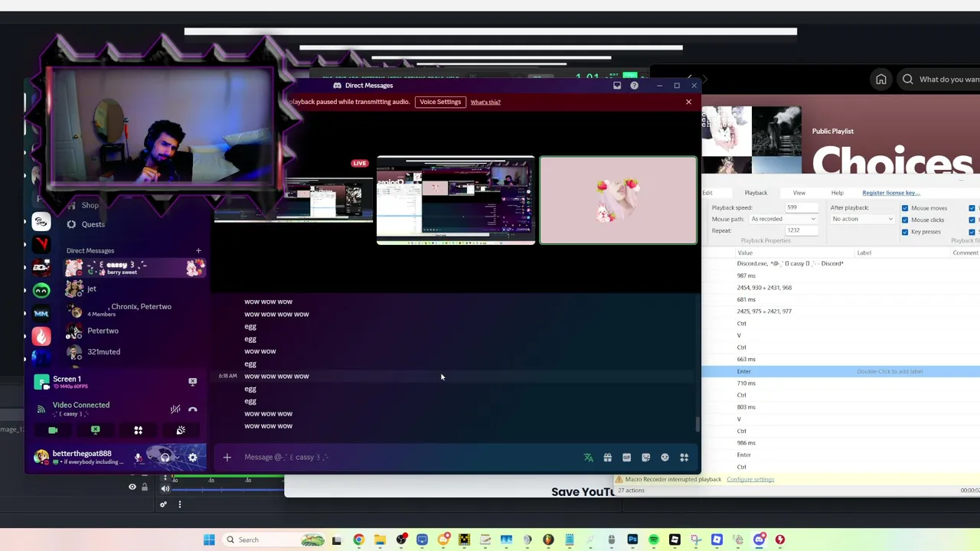The image size is (980, 551).
Task: Select the LIVE screen share thumbnail
Action: point(294,201)
